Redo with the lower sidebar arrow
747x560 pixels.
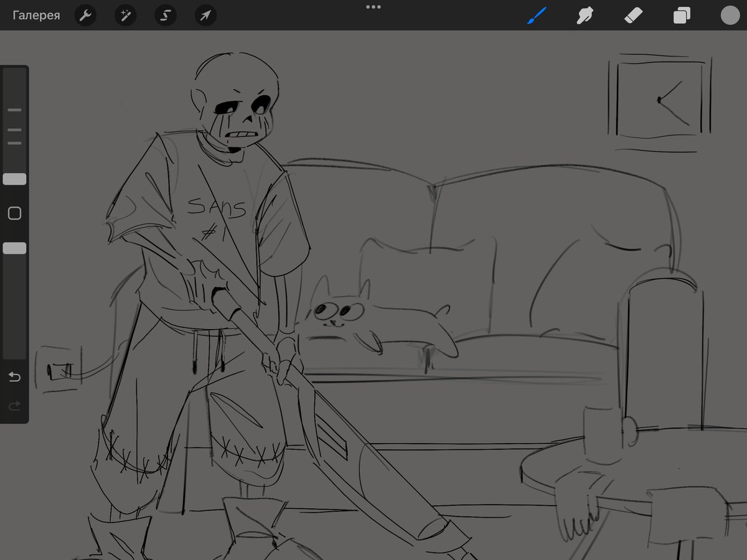pos(14,406)
